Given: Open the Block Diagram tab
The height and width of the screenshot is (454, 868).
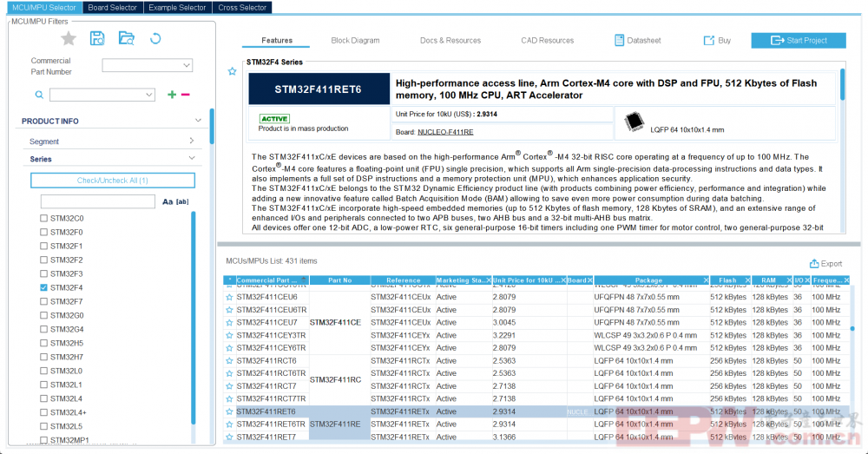Looking at the screenshot, I should pos(355,41).
